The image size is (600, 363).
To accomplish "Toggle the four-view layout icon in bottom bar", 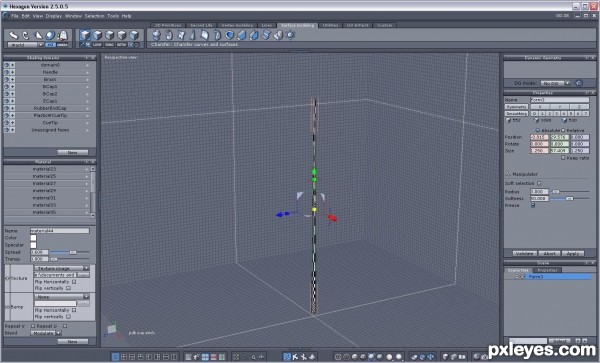I will (124, 357).
